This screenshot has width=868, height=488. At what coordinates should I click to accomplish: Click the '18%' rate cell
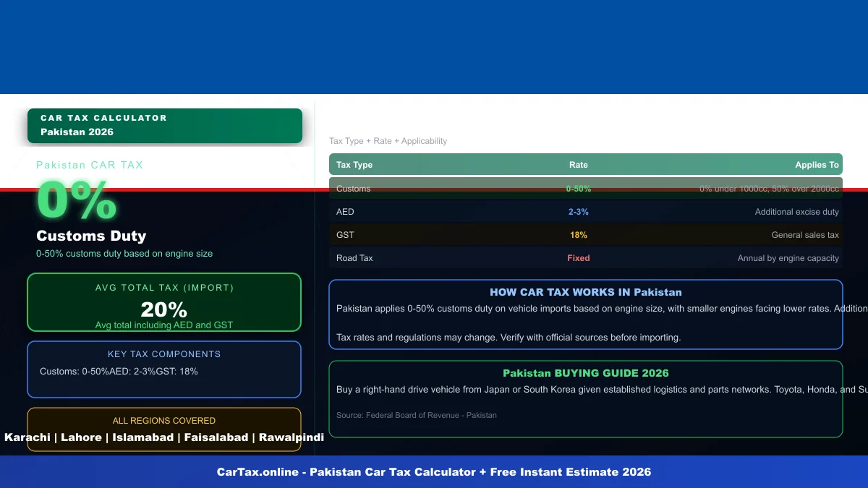coord(579,235)
